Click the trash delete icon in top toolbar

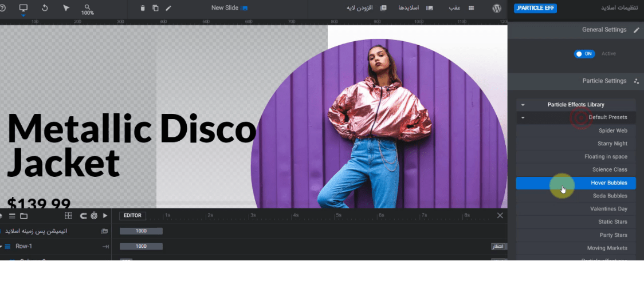coord(143,8)
